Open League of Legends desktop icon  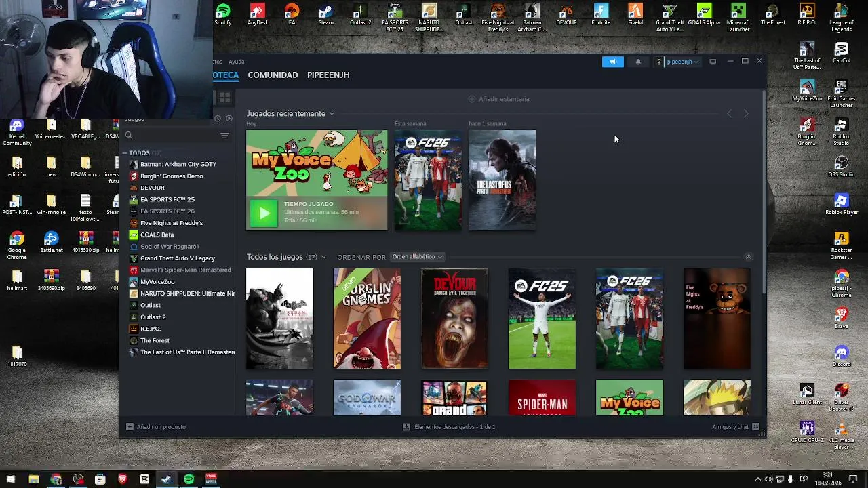[842, 18]
